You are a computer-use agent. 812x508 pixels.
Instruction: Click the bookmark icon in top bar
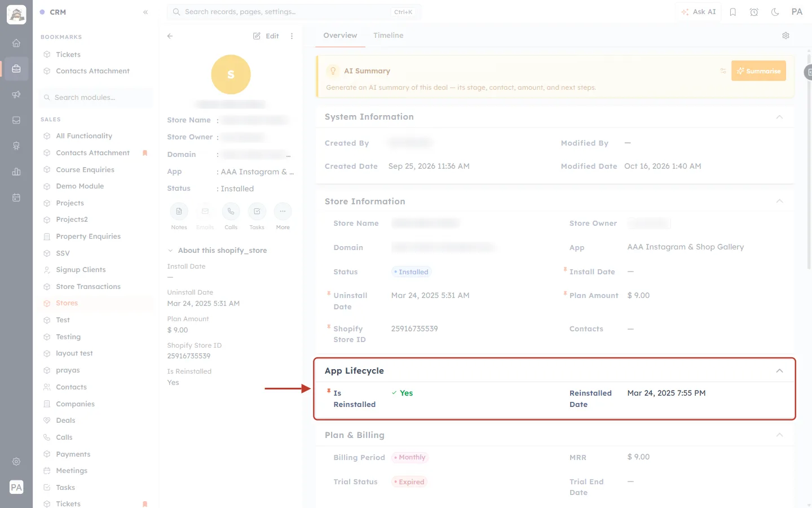[733, 12]
